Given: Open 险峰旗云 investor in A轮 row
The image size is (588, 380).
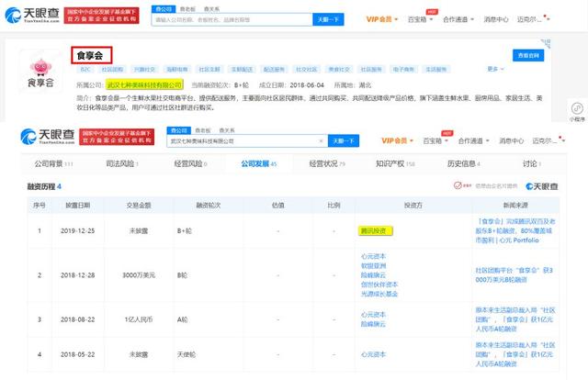Looking at the screenshot, I should coord(373,324).
